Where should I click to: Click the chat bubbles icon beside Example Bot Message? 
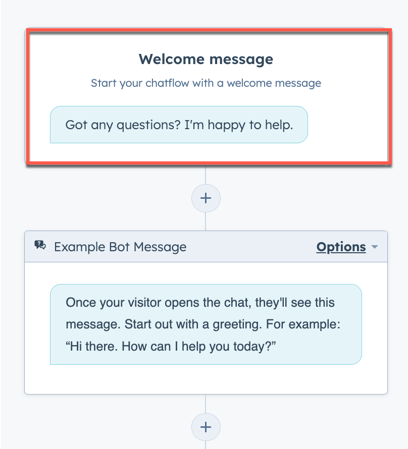click(40, 246)
